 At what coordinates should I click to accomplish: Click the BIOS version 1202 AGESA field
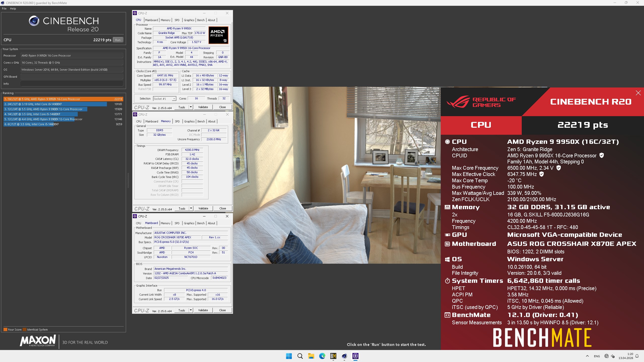pos(191,273)
